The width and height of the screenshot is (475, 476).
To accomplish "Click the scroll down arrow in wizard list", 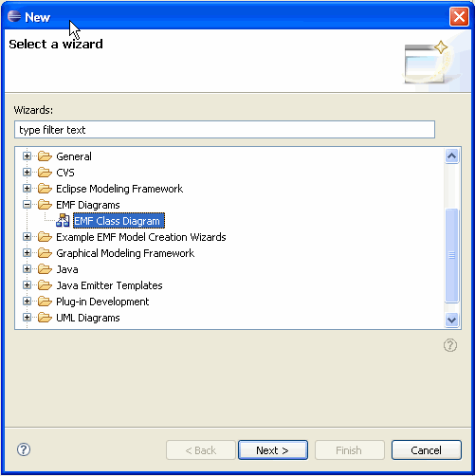I will (451, 320).
